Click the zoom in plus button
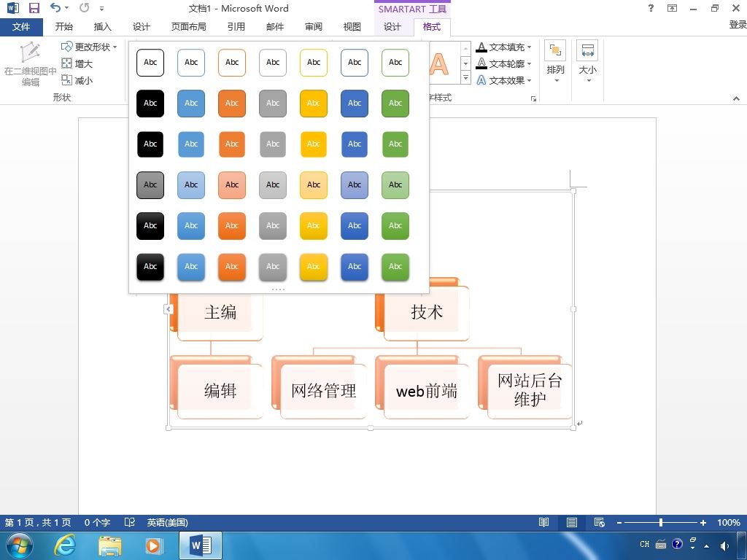This screenshot has width=747, height=560. pyautogui.click(x=703, y=523)
